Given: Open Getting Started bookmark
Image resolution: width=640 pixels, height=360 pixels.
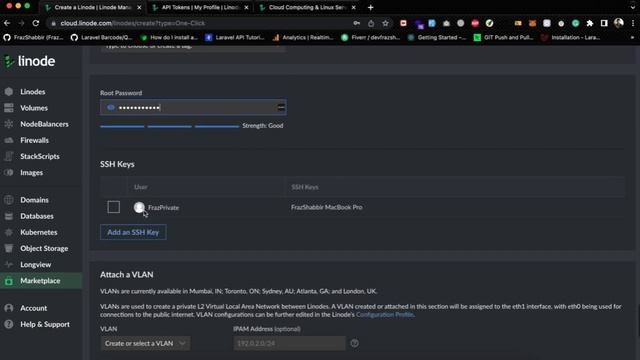Looking at the screenshot, I should point(437,38).
